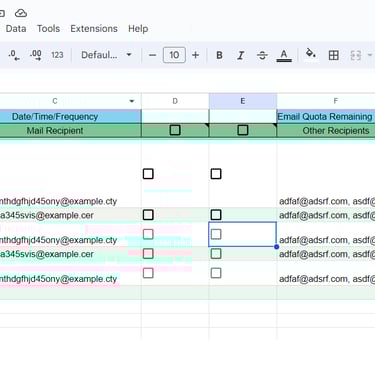Toggle italic formatting

(x=241, y=55)
